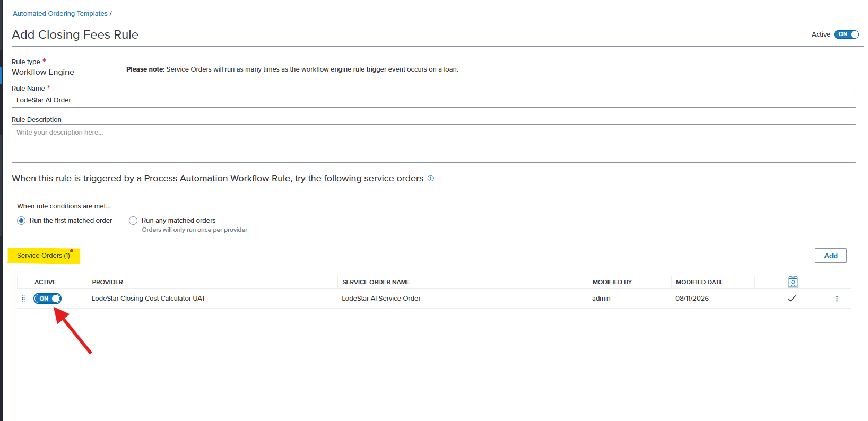Toggle the rule Active switch off
868x421 pixels.
(846, 34)
